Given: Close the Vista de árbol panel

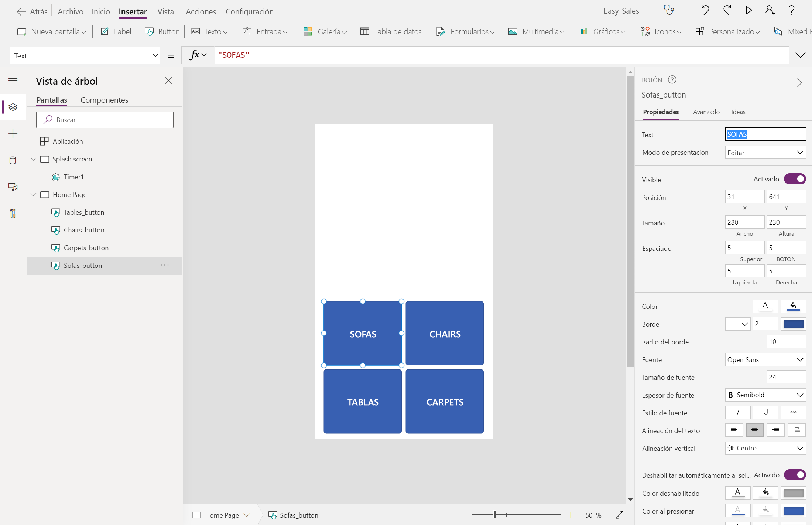Looking at the screenshot, I should (168, 81).
